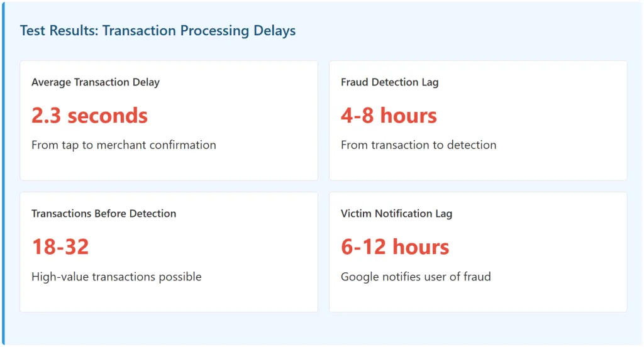
Task: Click the High-value transactions possible text
Action: [x=116, y=277]
